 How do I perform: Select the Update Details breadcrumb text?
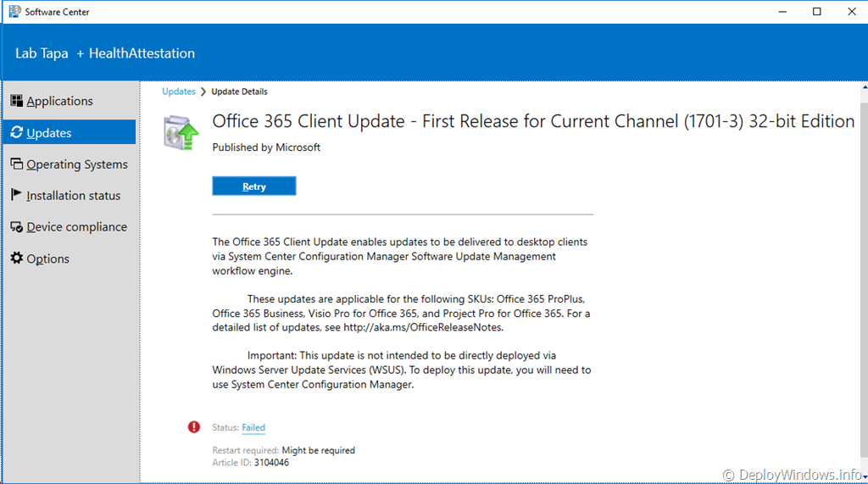click(x=239, y=92)
